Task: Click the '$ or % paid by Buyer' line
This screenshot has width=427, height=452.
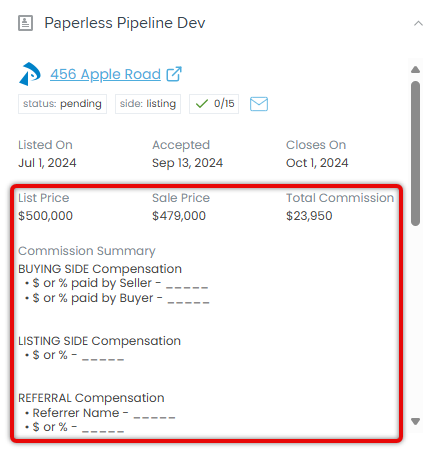Action: (x=117, y=298)
